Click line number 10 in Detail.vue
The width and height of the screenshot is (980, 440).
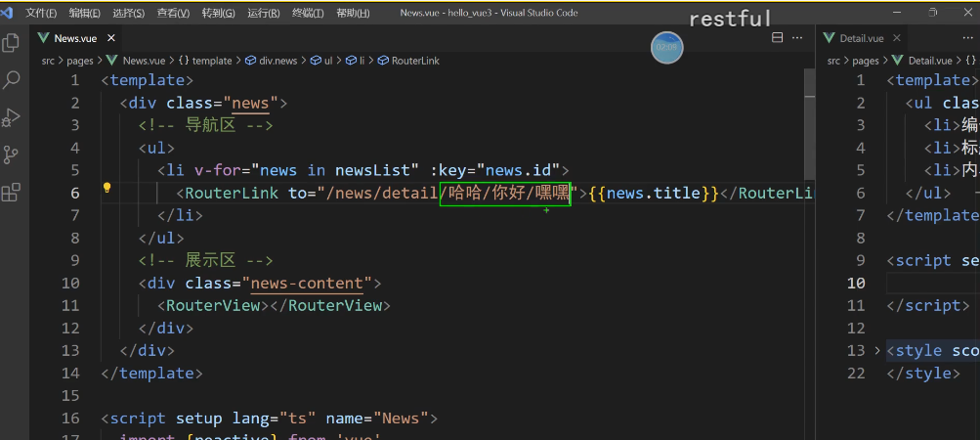tap(856, 283)
